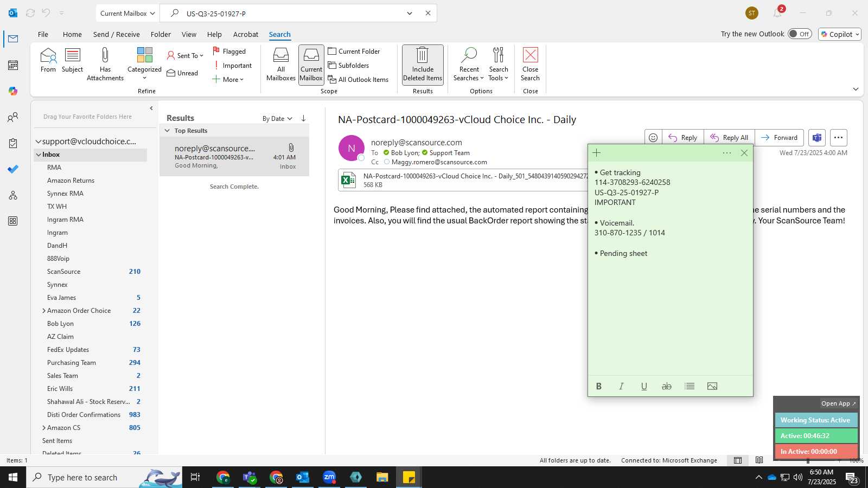Expand the Amazon Order Choice folder
The image size is (868, 488).
[x=43, y=311]
